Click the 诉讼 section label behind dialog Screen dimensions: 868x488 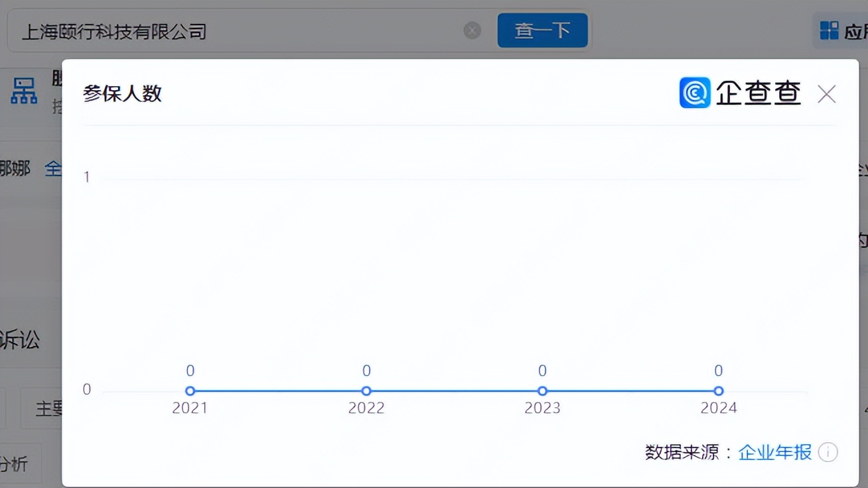pos(21,339)
